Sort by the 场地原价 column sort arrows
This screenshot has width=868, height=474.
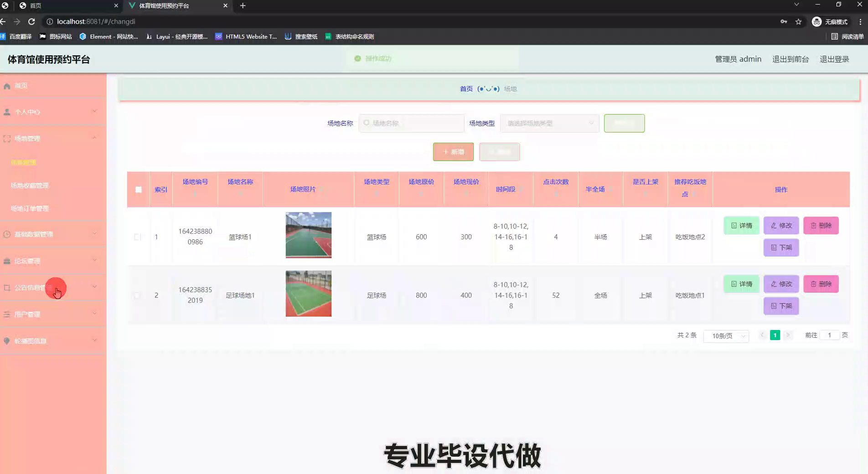pos(421,193)
